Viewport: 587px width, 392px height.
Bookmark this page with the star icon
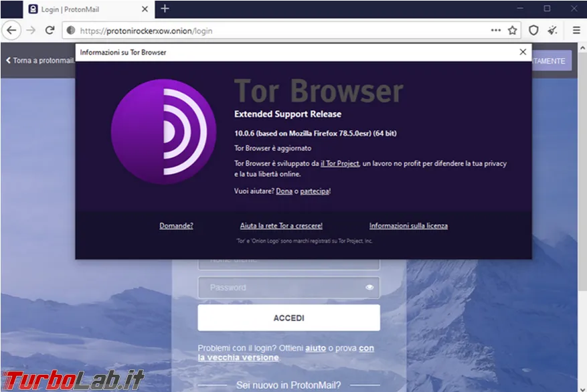click(x=513, y=30)
